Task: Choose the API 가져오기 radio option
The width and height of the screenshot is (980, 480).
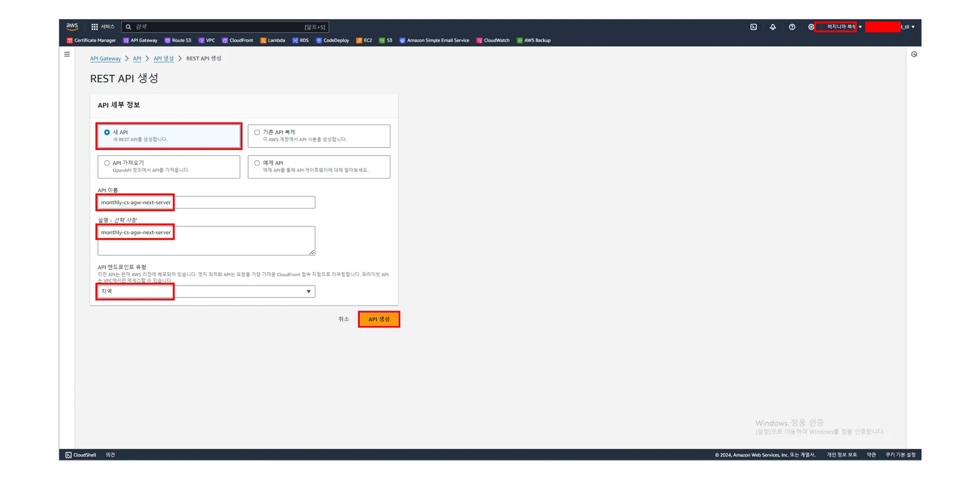Action: (107, 163)
